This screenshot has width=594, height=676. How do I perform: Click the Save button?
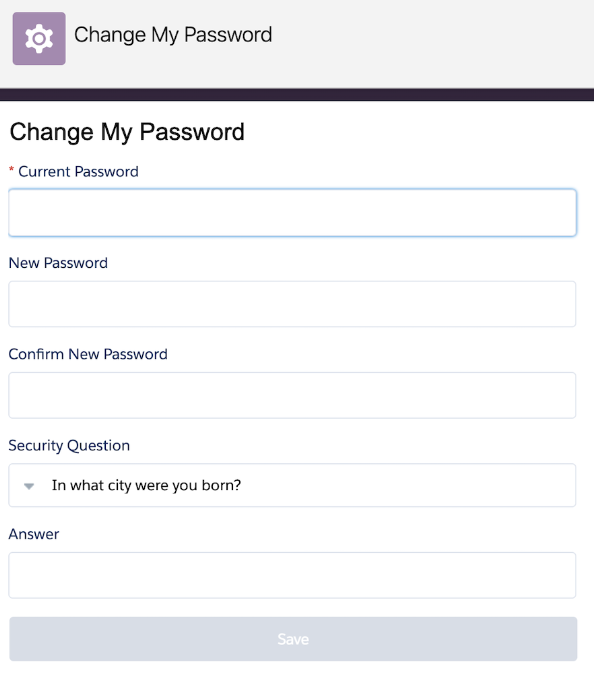[x=293, y=639]
